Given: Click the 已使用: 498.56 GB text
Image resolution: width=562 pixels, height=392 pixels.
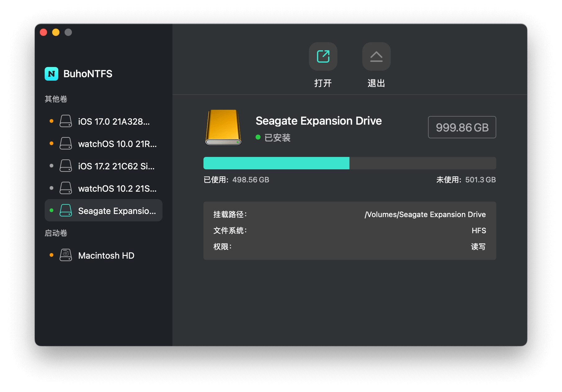Looking at the screenshot, I should 236,180.
